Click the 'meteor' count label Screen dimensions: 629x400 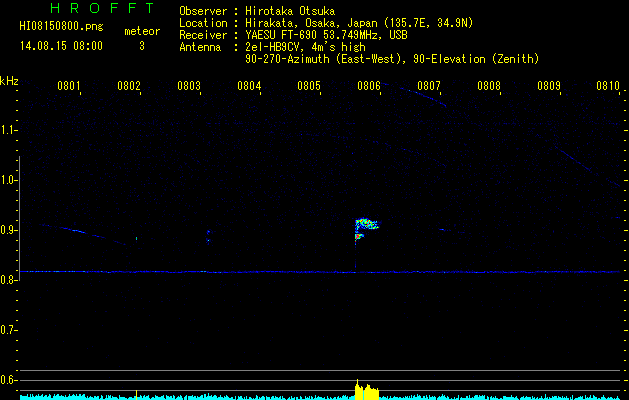point(142,31)
